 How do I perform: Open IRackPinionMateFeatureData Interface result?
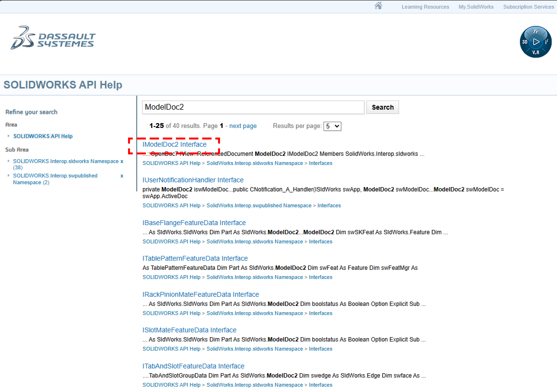201,295
